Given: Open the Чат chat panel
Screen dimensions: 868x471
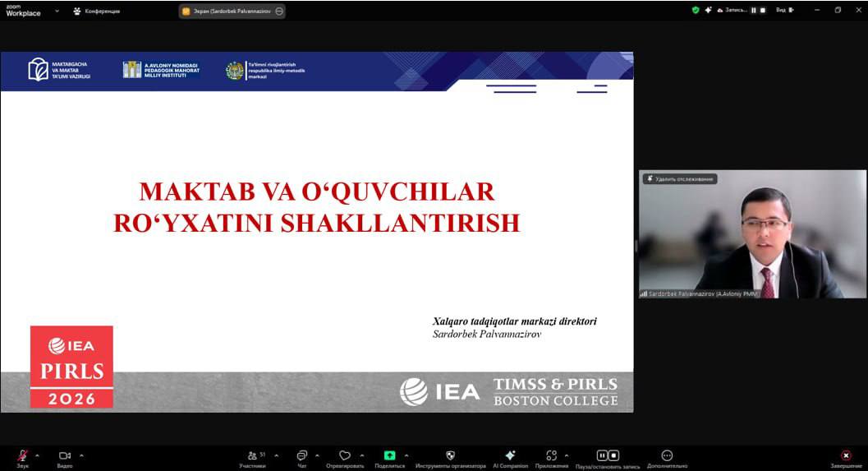Looking at the screenshot, I should (301, 455).
